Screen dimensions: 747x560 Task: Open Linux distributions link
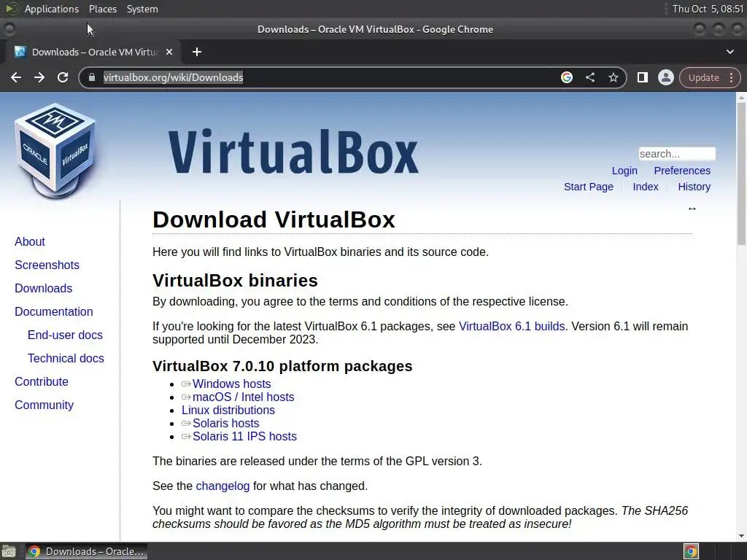(228, 410)
